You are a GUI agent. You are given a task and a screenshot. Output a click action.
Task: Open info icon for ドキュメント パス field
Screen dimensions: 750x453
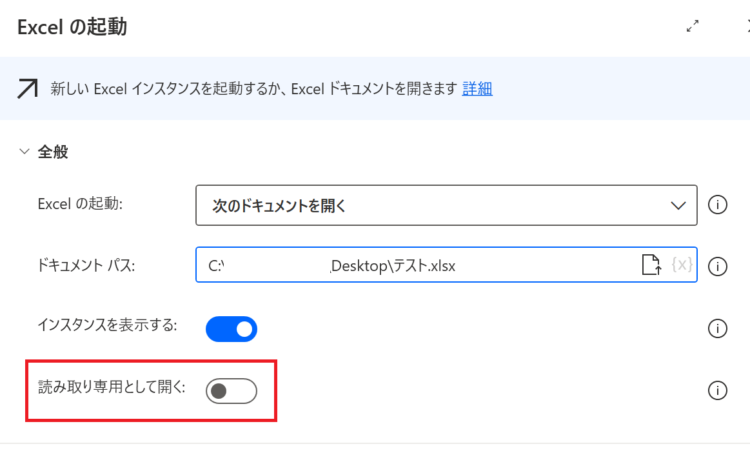pyautogui.click(x=717, y=266)
